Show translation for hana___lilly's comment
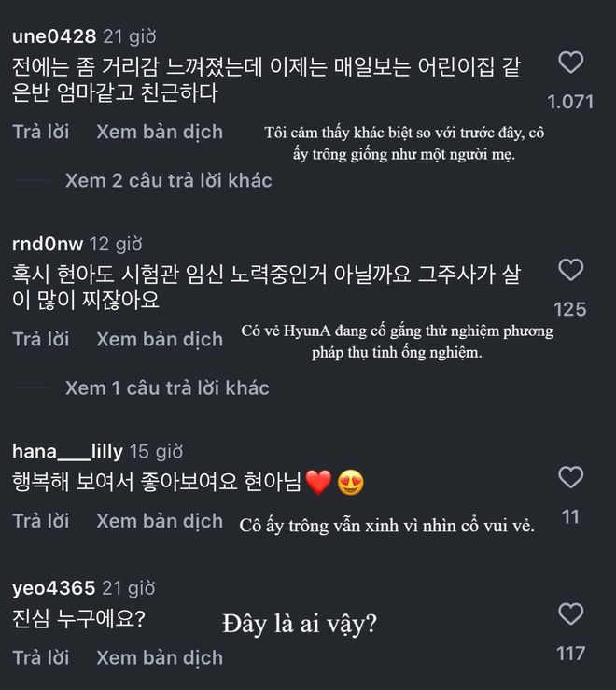The width and height of the screenshot is (616, 690). [160, 521]
